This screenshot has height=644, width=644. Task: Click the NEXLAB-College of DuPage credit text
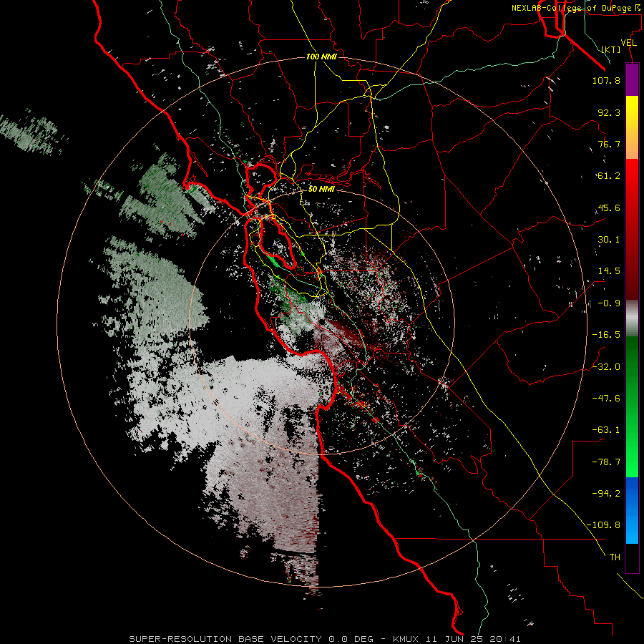tap(575, 8)
